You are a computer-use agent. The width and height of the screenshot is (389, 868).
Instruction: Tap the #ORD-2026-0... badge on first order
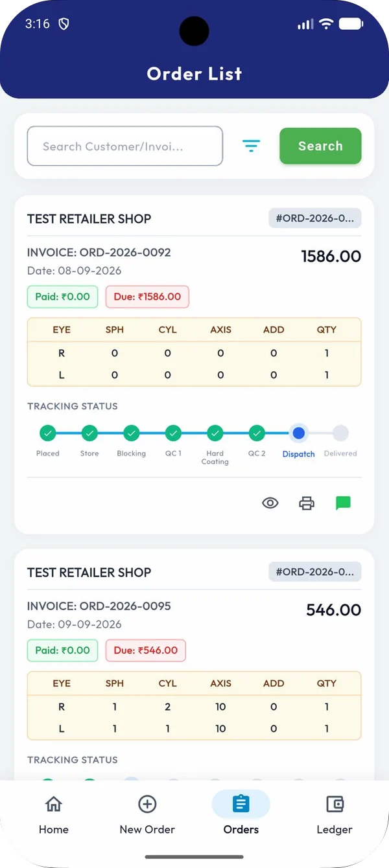315,218
